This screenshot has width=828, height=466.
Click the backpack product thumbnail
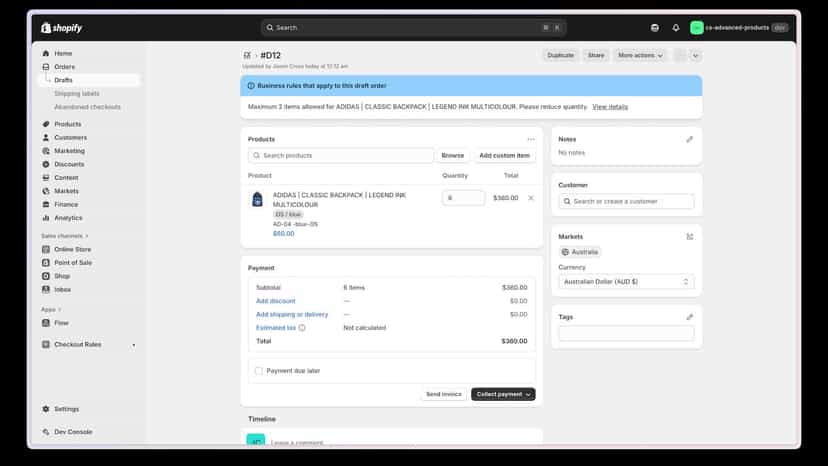pyautogui.click(x=257, y=200)
